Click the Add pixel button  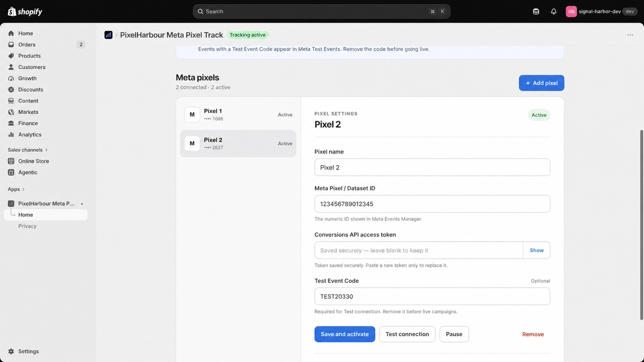point(541,83)
